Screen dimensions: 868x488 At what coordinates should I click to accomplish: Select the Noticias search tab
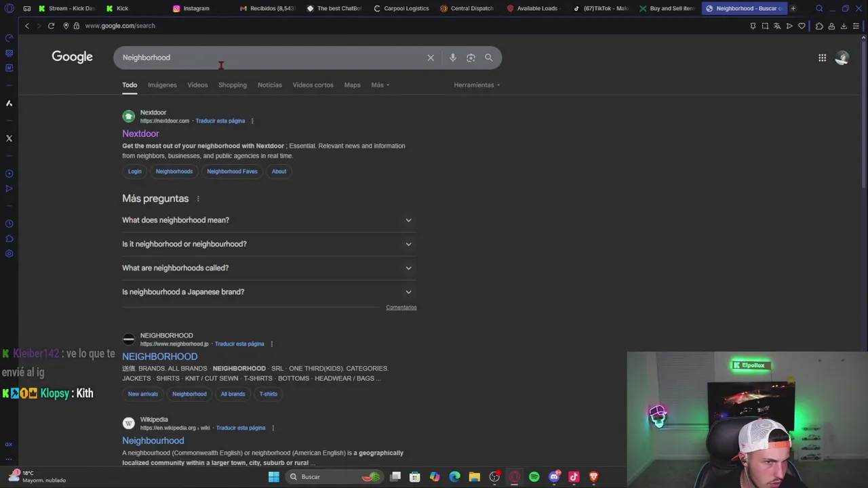pos(269,85)
